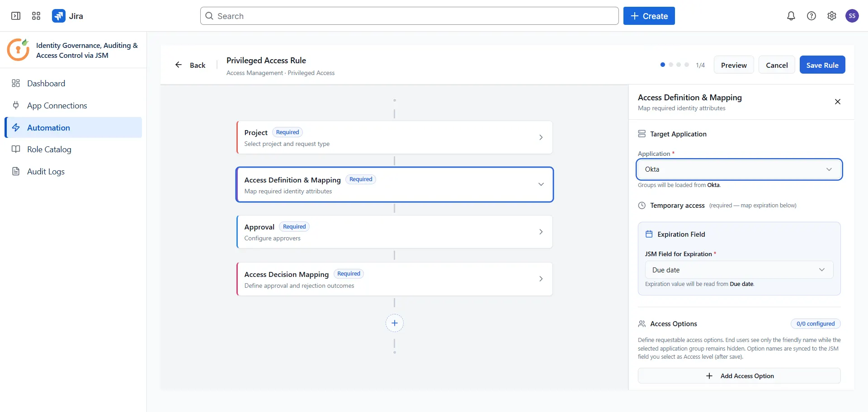
Task: Open the help question mark icon
Action: click(x=811, y=16)
